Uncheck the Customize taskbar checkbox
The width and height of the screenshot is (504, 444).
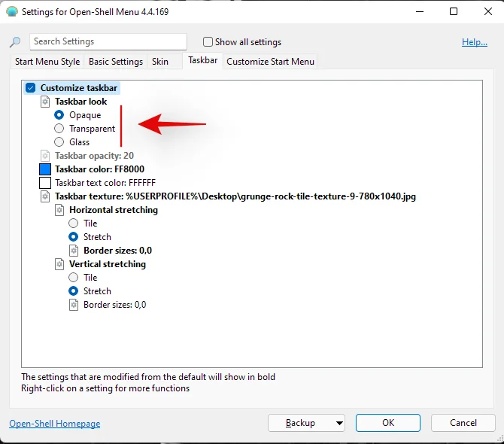(x=31, y=88)
